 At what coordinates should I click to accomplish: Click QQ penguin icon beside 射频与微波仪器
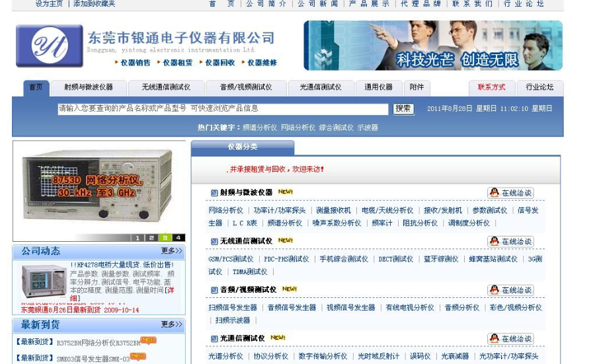(494, 193)
